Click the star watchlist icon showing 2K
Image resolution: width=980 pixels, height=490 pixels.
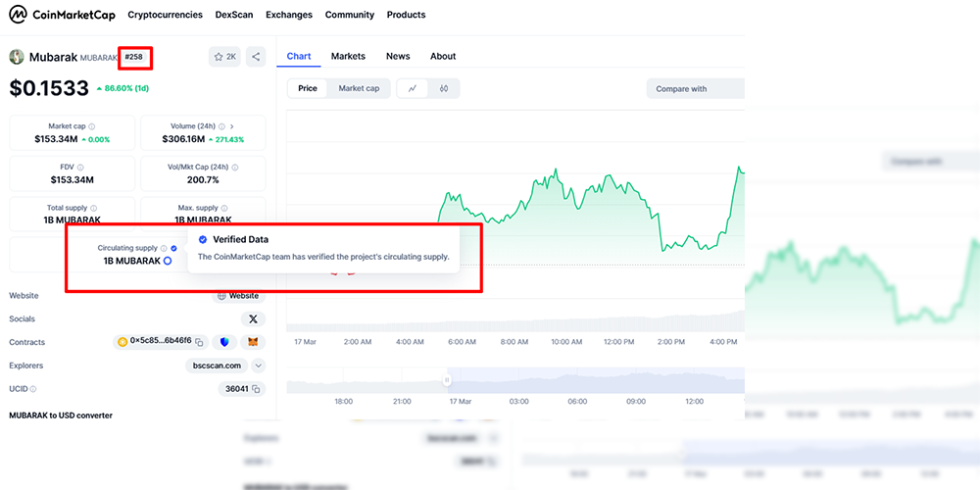tap(224, 57)
